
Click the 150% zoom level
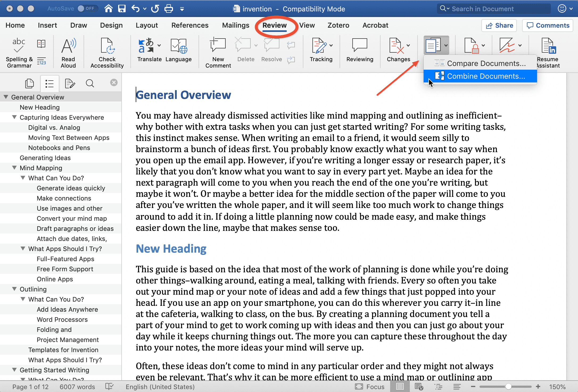pyautogui.click(x=557, y=387)
